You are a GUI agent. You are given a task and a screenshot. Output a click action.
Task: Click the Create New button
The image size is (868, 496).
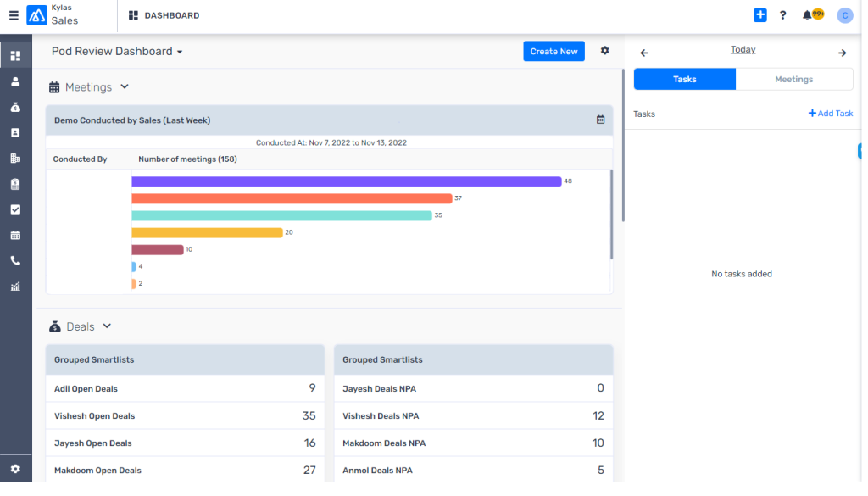pos(554,52)
